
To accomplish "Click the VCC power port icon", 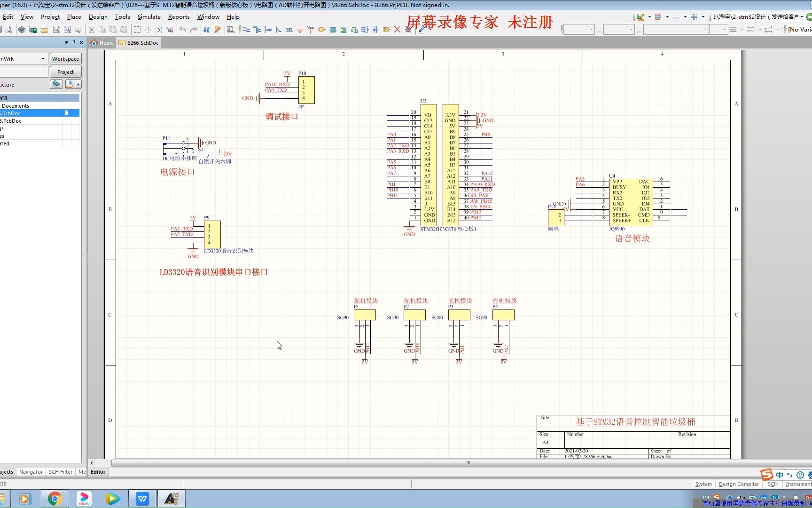I will coord(311,30).
